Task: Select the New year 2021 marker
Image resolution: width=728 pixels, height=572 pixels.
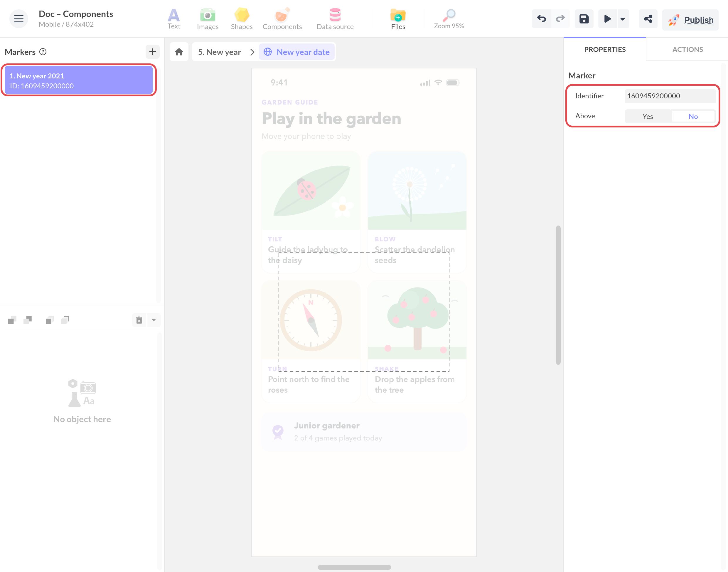Action: point(79,80)
